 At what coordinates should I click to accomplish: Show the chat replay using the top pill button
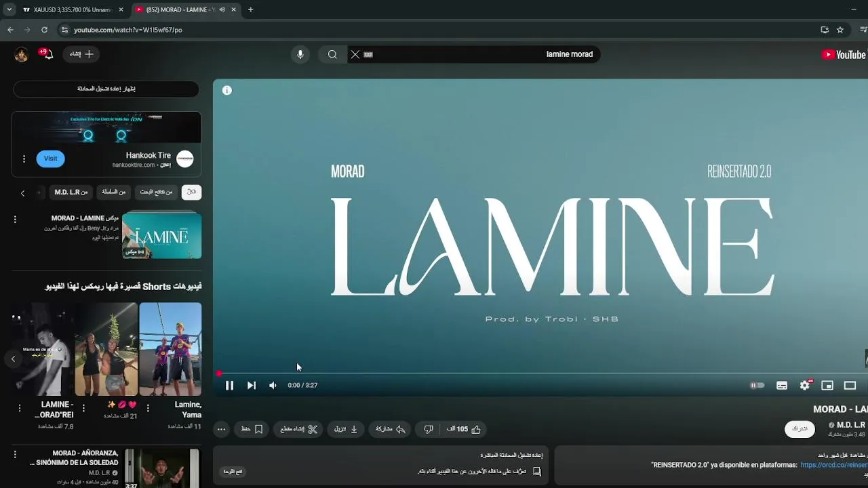tap(106, 89)
